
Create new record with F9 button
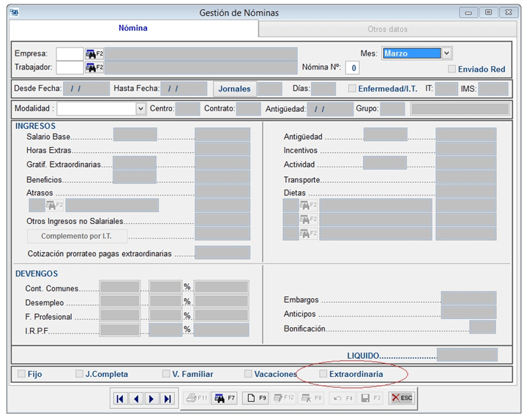coord(255,398)
